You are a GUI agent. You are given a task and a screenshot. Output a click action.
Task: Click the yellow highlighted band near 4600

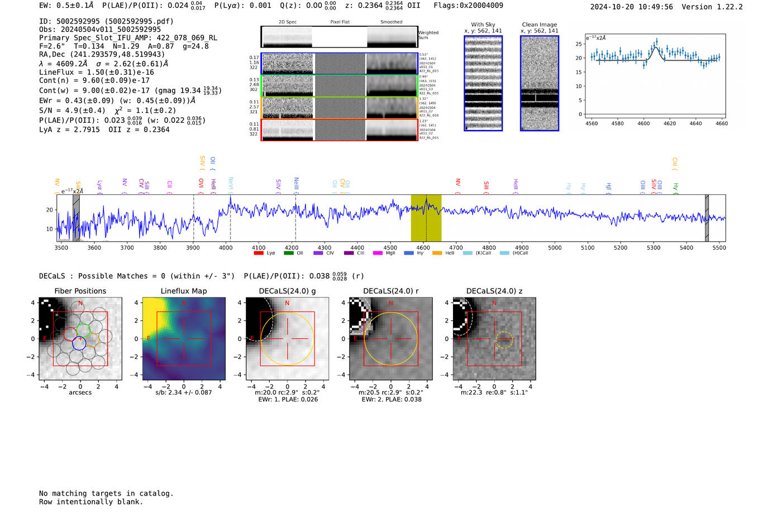tap(426, 218)
